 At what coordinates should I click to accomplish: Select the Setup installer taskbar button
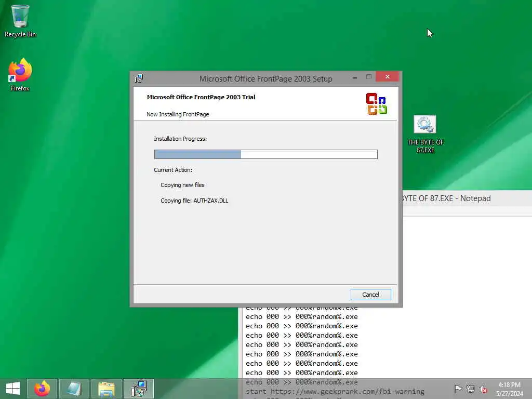pyautogui.click(x=139, y=389)
